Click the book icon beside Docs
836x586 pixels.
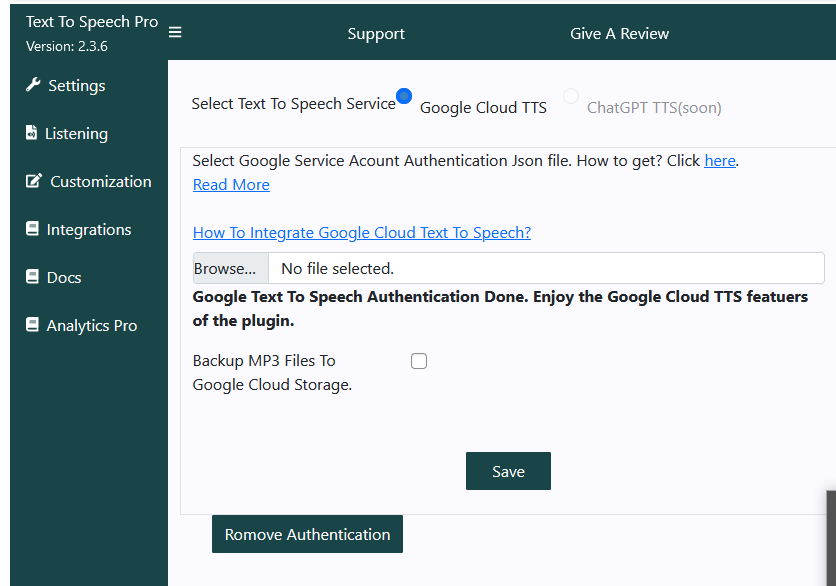click(x=32, y=277)
